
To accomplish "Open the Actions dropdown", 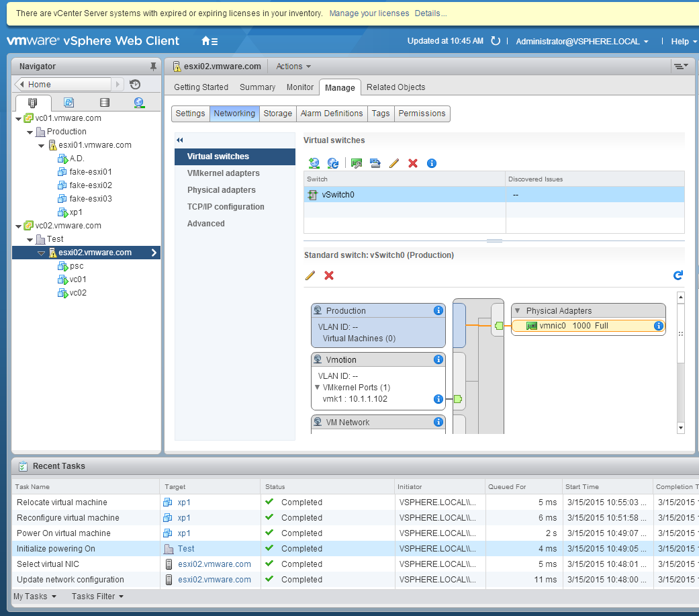I will [293, 67].
